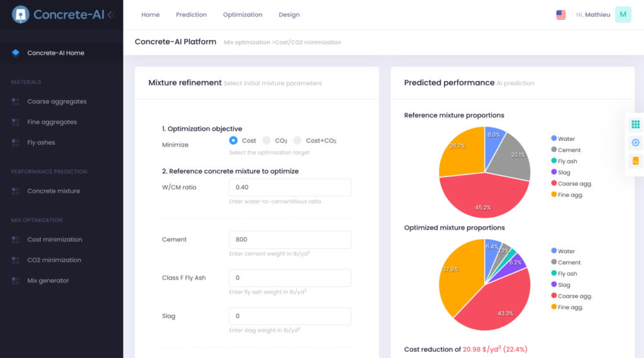Viewport: 644px width, 358px height.
Task: Click the icon beside Coarse aggregates
Action: pos(16,102)
